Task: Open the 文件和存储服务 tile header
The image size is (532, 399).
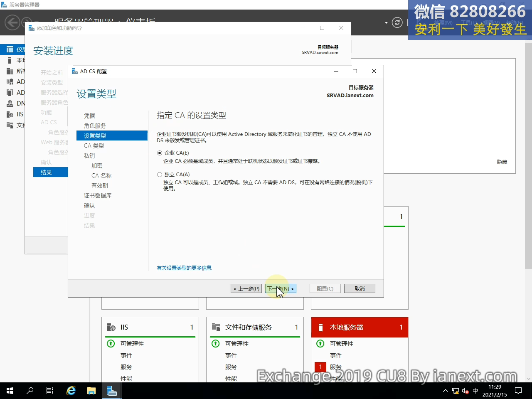Action: 255,327
